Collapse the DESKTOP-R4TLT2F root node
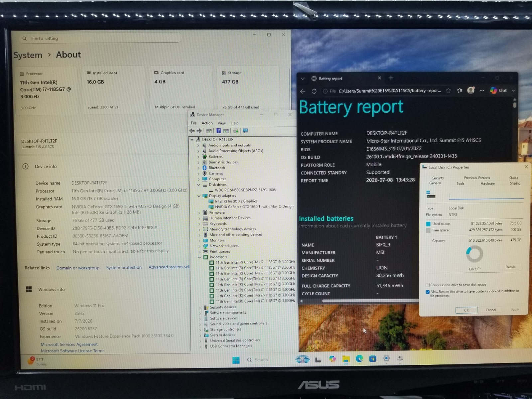 (192, 140)
